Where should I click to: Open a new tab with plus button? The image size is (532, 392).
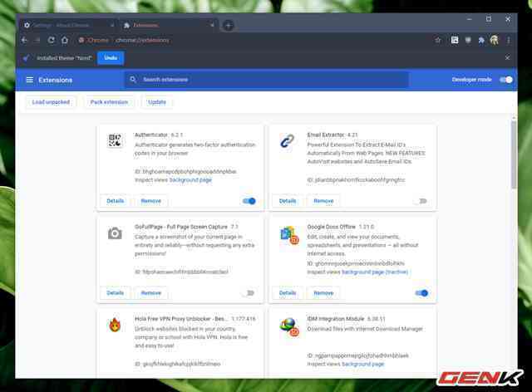tap(229, 25)
